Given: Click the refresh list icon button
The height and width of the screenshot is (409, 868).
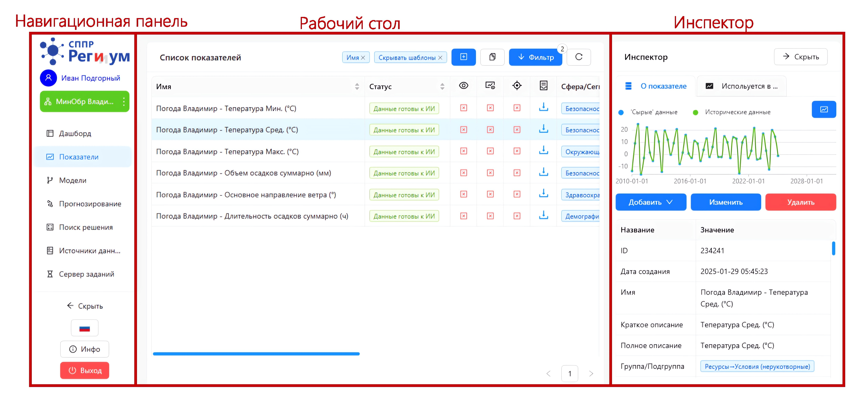Looking at the screenshot, I should click(578, 57).
